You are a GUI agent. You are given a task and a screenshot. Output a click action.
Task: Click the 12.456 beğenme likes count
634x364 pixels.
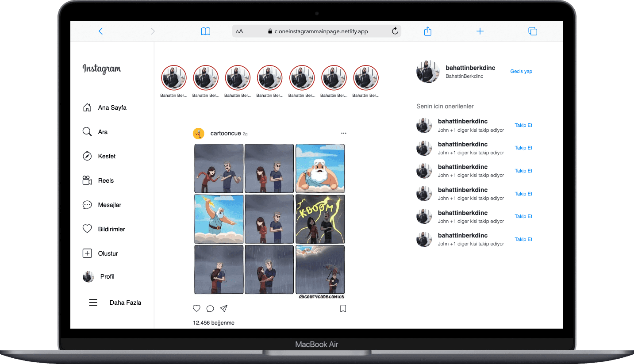pyautogui.click(x=214, y=323)
